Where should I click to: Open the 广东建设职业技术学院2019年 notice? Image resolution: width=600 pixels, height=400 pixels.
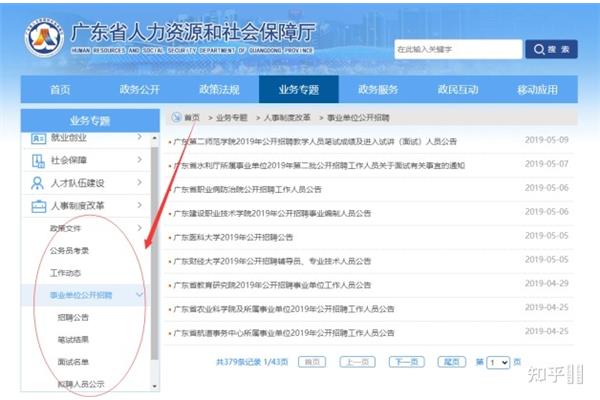pyautogui.click(x=272, y=213)
